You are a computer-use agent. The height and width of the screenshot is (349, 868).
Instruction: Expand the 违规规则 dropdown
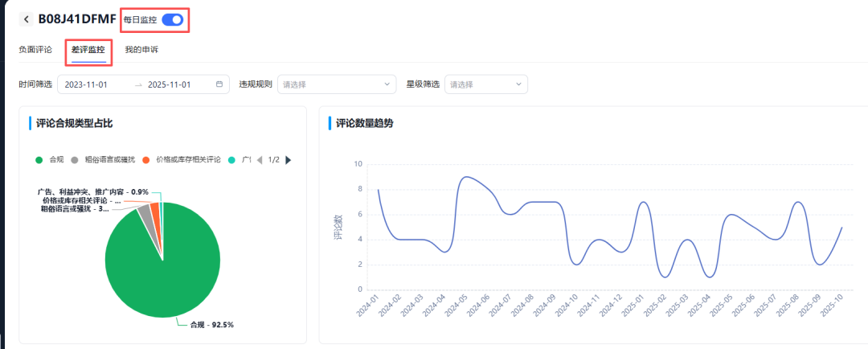pos(337,84)
